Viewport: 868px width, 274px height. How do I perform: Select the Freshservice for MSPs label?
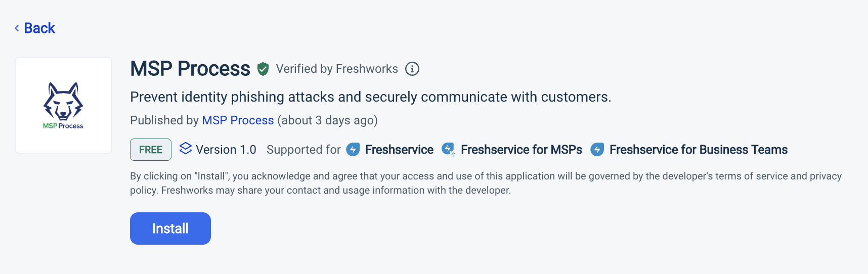(521, 150)
